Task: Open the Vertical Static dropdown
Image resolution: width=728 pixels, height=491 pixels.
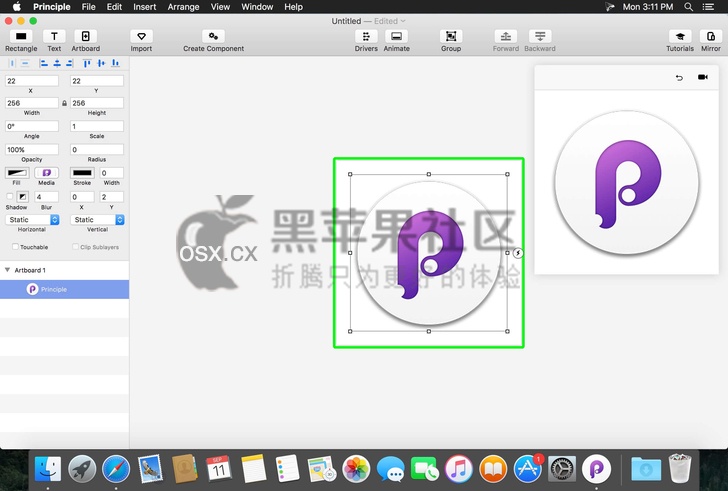Action: [x=97, y=220]
